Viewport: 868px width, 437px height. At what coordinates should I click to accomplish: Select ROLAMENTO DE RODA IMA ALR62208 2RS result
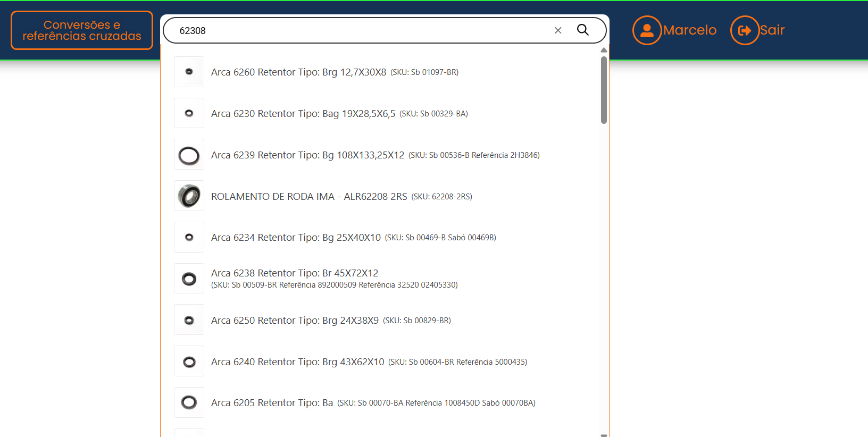click(x=309, y=196)
